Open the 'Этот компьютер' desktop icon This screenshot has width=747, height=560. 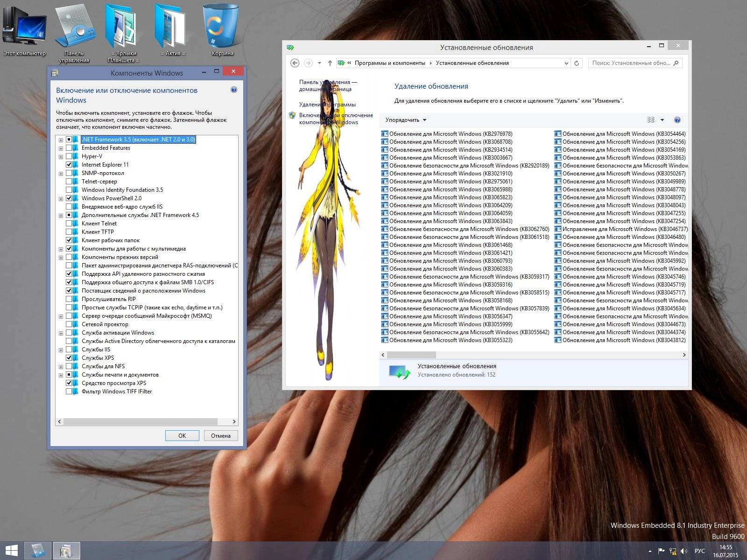click(x=24, y=30)
